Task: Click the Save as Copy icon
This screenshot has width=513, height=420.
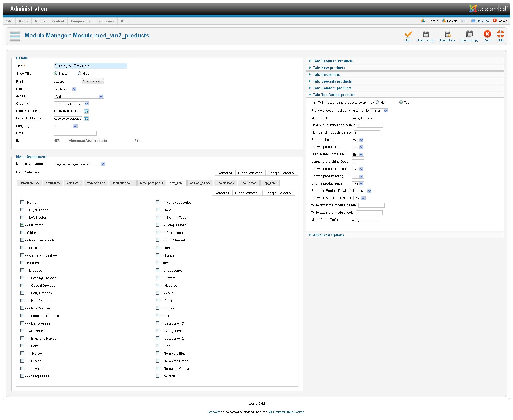Action: pyautogui.click(x=469, y=34)
